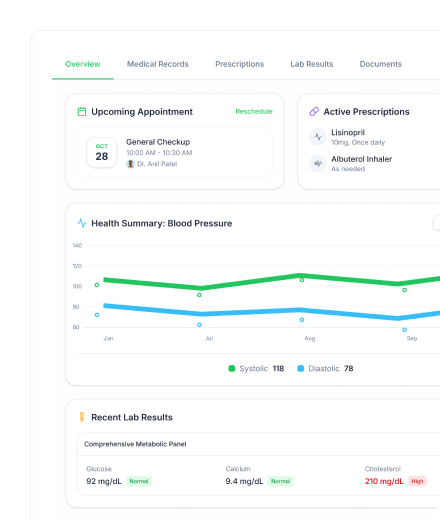Screen dimensions: 440x520
Task: Select the Sep systolic data point
Action: point(404,290)
